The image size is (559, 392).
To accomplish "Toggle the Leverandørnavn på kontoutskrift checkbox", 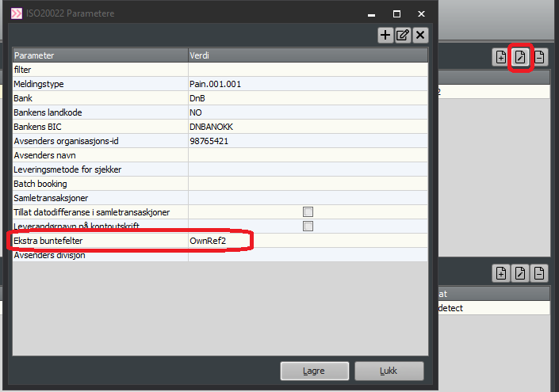I will click(x=308, y=226).
